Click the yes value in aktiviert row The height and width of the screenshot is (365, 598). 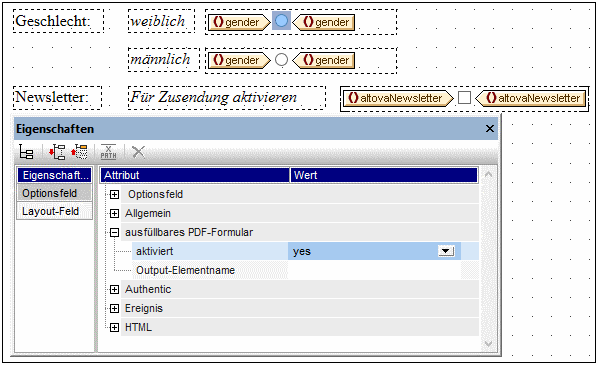302,252
